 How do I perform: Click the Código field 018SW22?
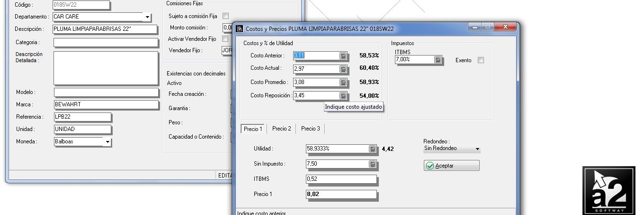[81, 5]
